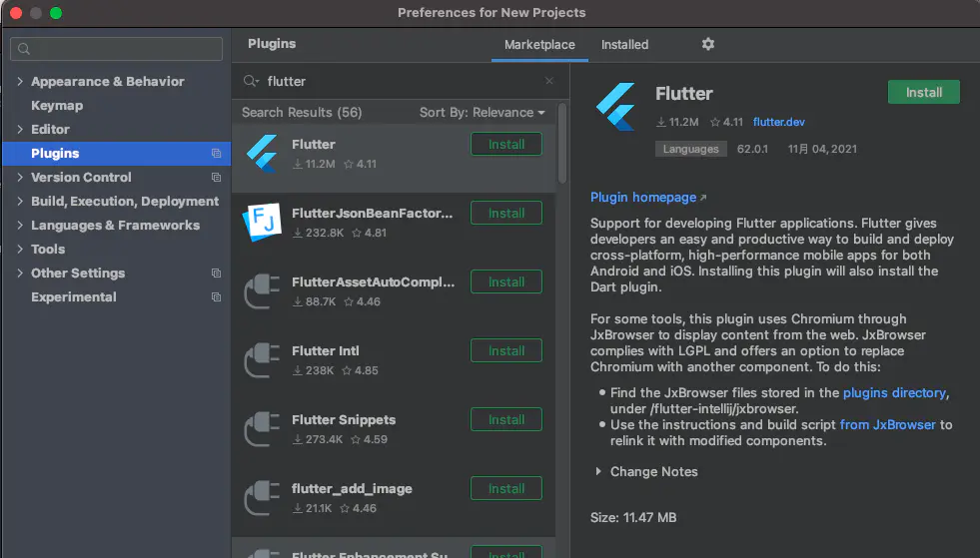Click the flutter_add_image plug icon

262,497
